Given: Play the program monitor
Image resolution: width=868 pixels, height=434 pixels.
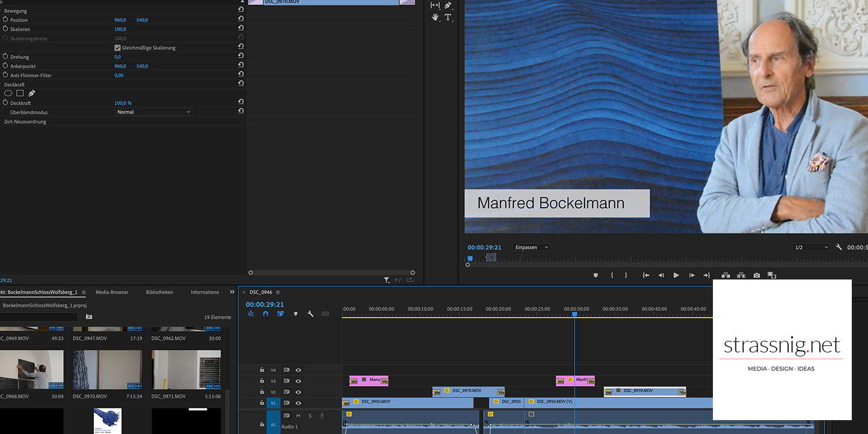Looking at the screenshot, I should [676, 275].
